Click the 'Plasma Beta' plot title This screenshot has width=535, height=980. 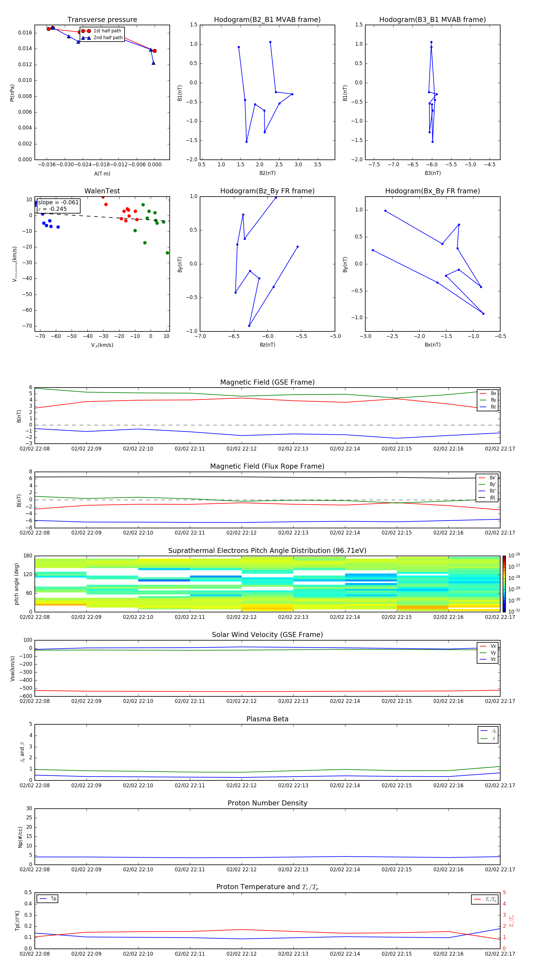tap(267, 719)
